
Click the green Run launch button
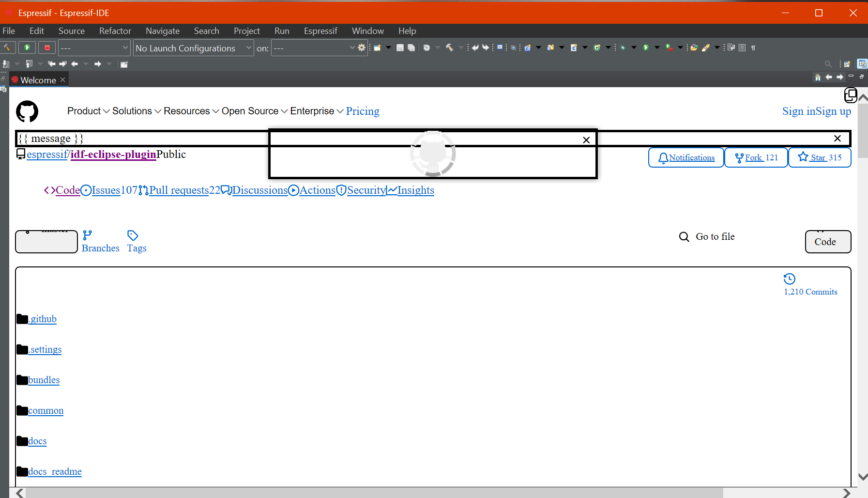pos(27,47)
